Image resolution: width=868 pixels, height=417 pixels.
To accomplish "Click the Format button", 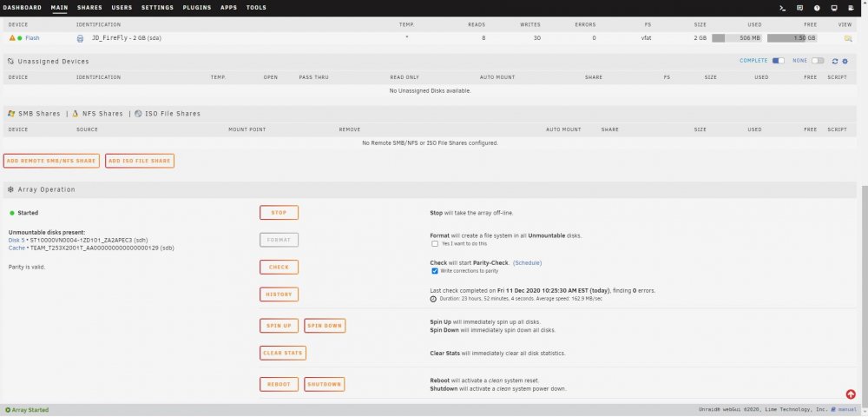I will pyautogui.click(x=279, y=240).
